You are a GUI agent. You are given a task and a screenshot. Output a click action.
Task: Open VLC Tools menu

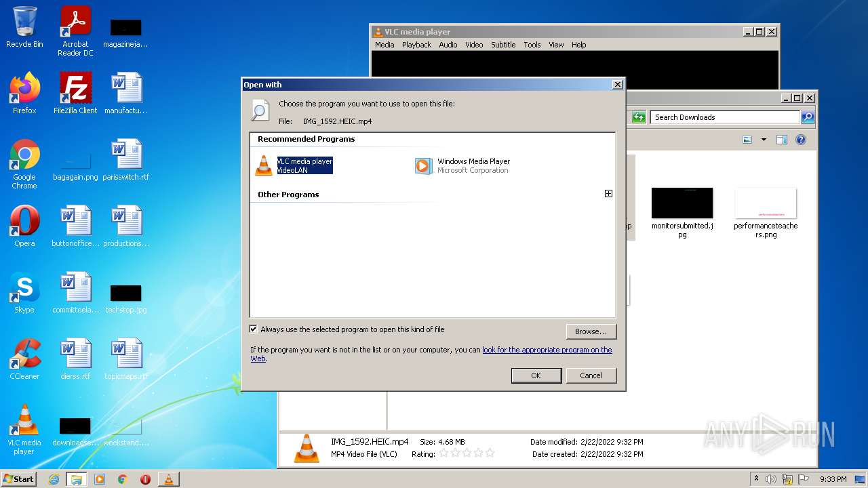pos(532,45)
